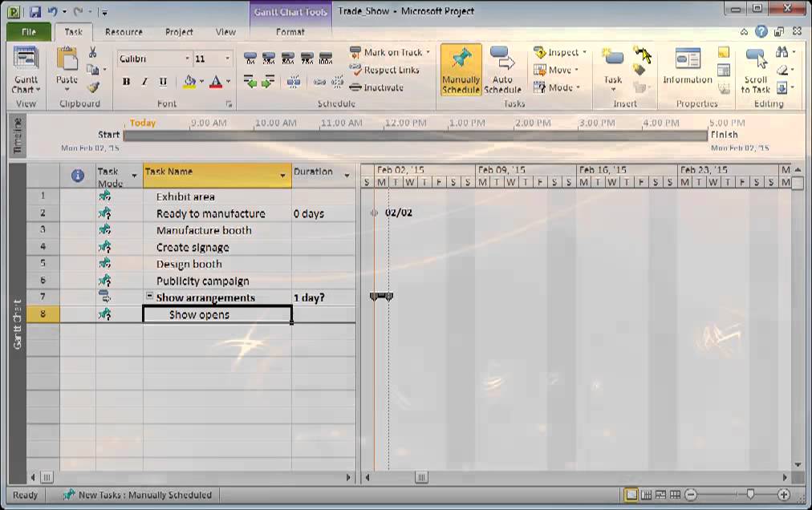Viewport: 812px width, 510px height.
Task: Open Duration column filter dropdown
Action: [x=347, y=176]
